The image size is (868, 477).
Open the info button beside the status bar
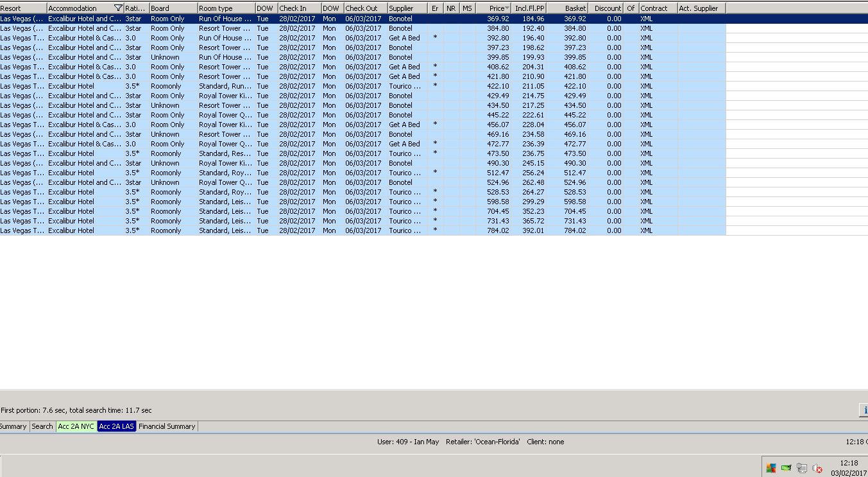[864, 410]
